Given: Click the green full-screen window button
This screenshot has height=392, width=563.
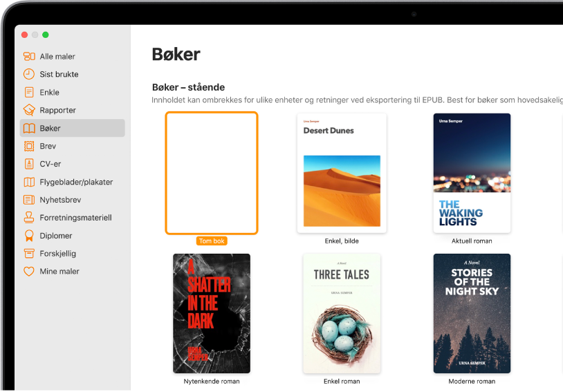Looking at the screenshot, I should point(45,35).
